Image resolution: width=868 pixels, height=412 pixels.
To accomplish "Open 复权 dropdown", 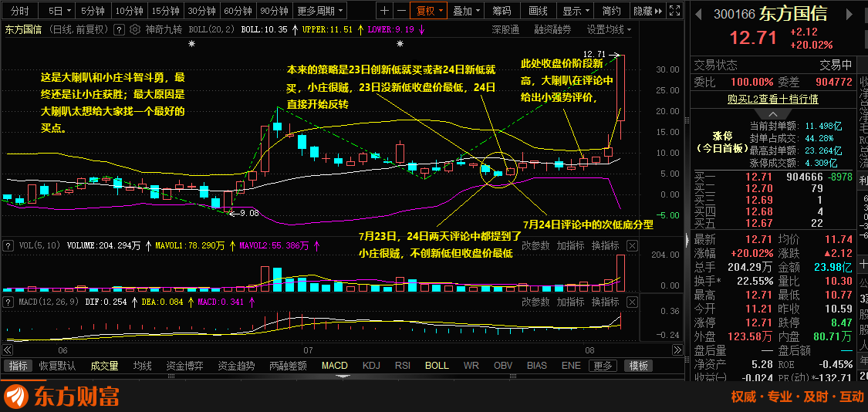I will (x=430, y=10).
